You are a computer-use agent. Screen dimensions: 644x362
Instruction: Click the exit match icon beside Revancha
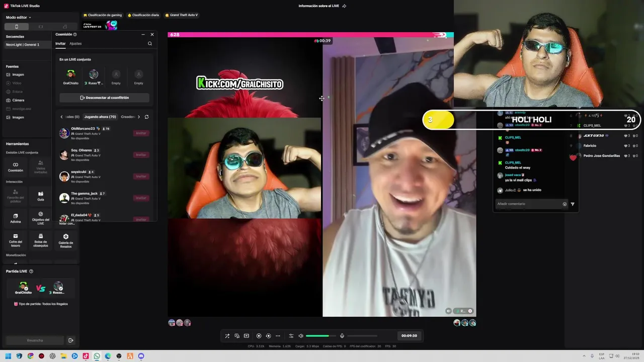(x=71, y=340)
